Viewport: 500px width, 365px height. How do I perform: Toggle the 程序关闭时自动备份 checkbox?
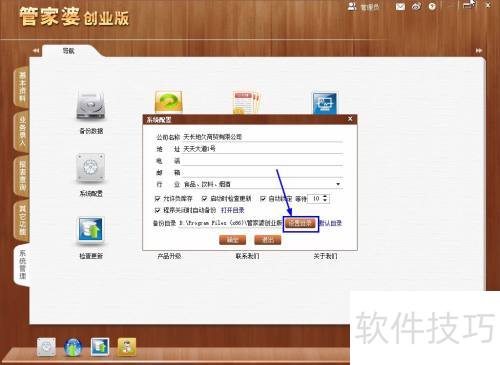click(158, 210)
